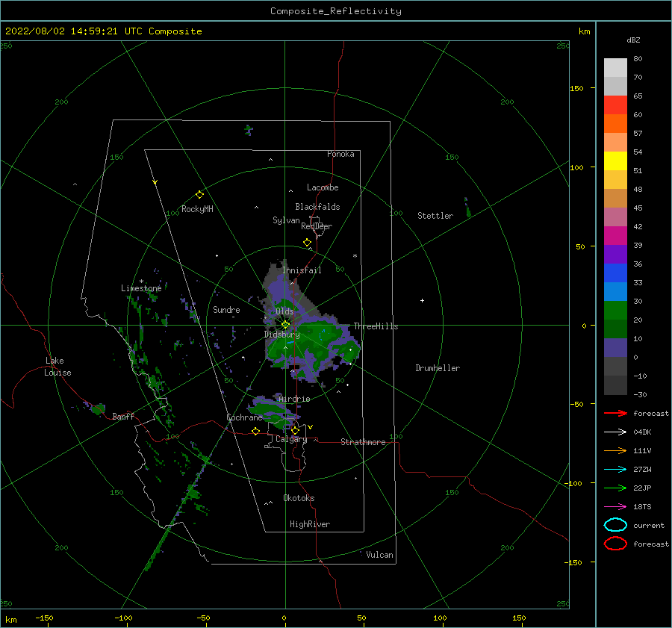672x628 pixels.
Task: Click the white 04DK arrow legend icon
Action: pos(615,432)
